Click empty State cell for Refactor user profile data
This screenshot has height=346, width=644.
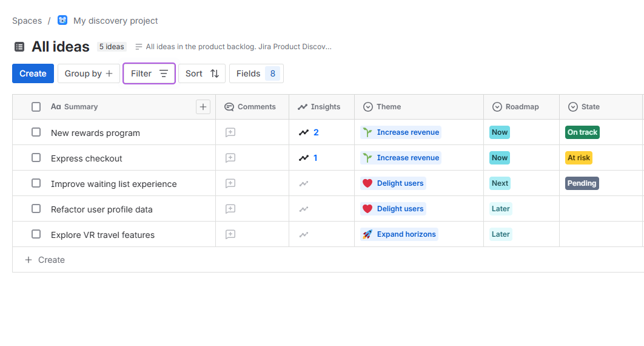coord(602,209)
